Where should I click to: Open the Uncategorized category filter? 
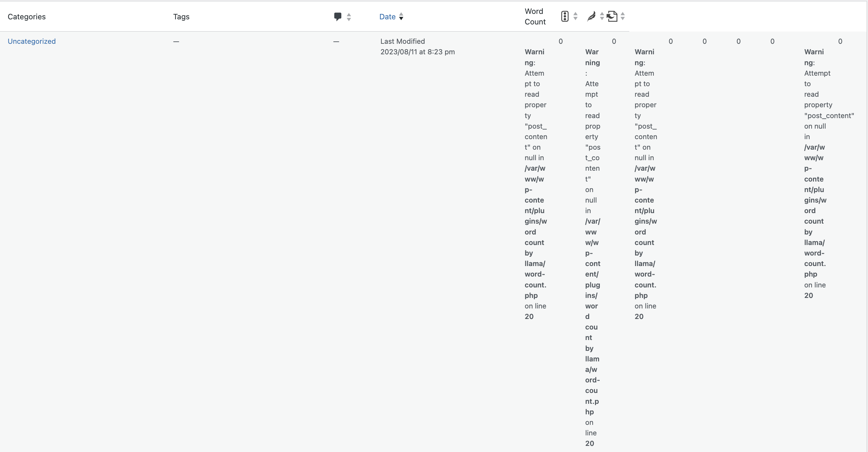coord(31,41)
